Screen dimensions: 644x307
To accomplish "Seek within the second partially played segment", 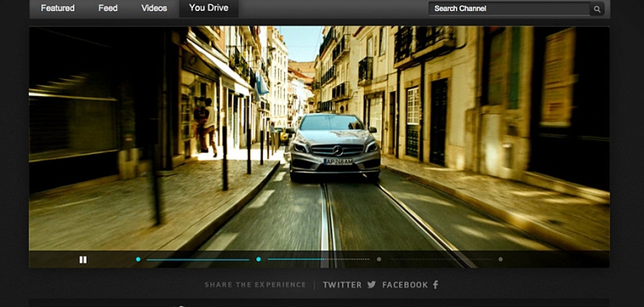I will point(319,259).
